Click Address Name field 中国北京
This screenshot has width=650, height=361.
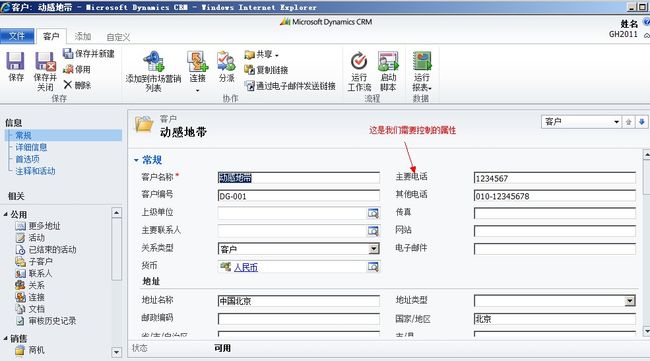298,301
